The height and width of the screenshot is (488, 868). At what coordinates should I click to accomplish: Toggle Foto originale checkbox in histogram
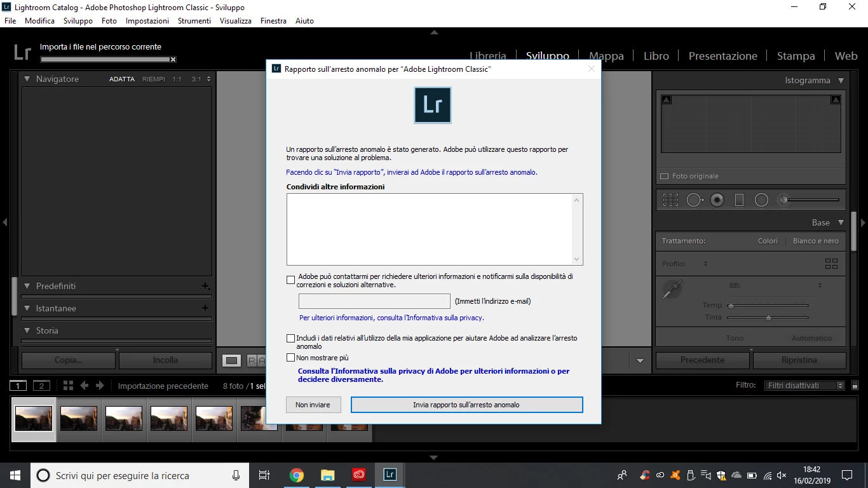665,176
